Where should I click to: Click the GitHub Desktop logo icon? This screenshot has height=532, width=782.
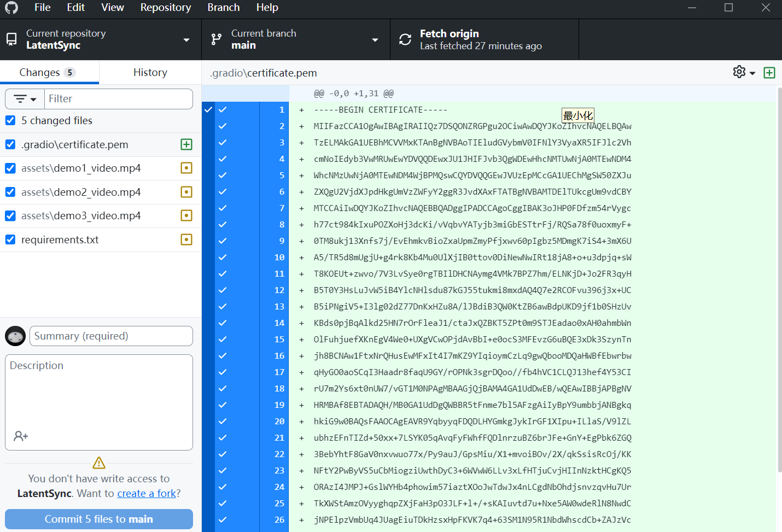coord(11,8)
